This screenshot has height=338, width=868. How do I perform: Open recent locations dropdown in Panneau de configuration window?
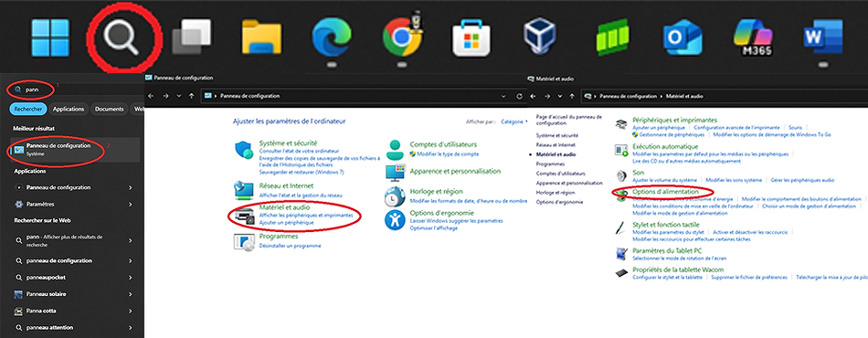(178, 96)
